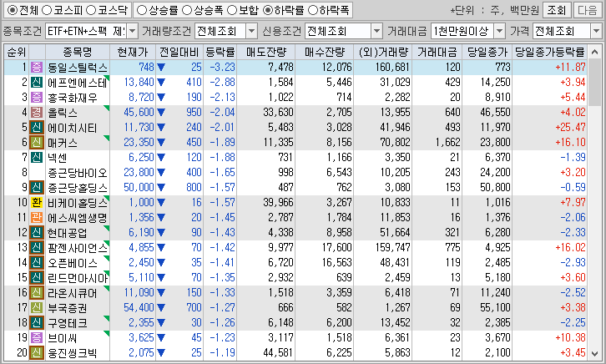Select the 코스피 market radio button
This screenshot has width=606, height=364.
point(47,10)
